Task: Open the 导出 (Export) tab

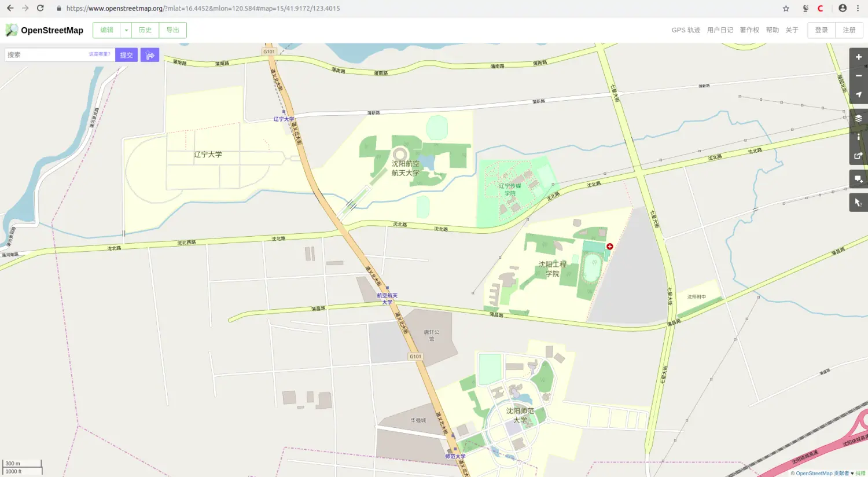Action: [x=172, y=30]
